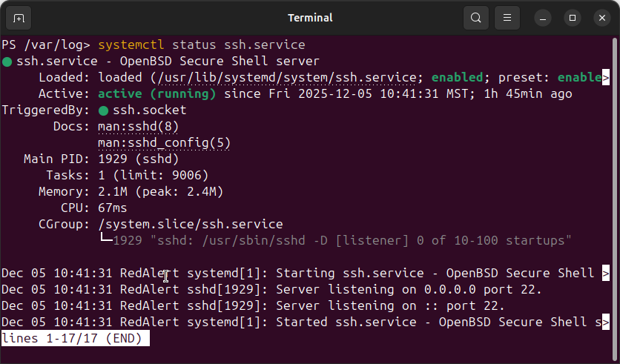
Task: Click the truncation arrow on Starting ssh.service line
Action: click(606, 273)
